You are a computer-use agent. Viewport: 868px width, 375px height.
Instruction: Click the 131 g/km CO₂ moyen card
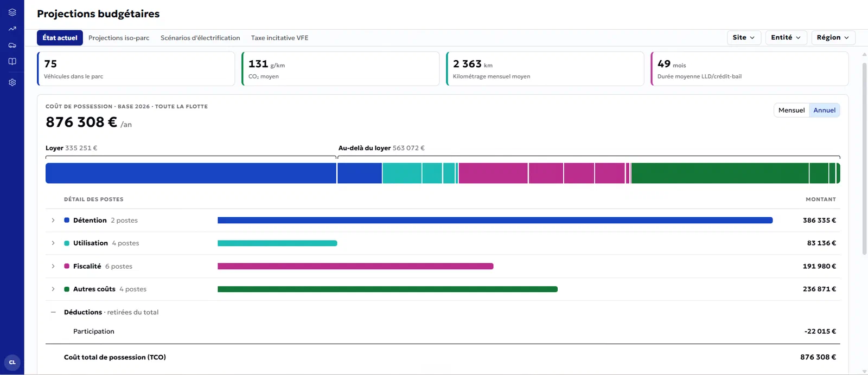[340, 69]
